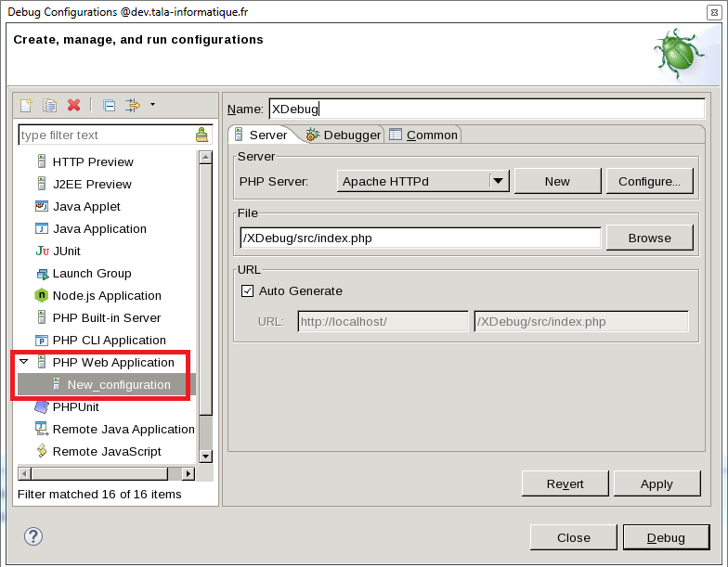
Task: Switch to the Debugger tab
Action: (x=344, y=135)
